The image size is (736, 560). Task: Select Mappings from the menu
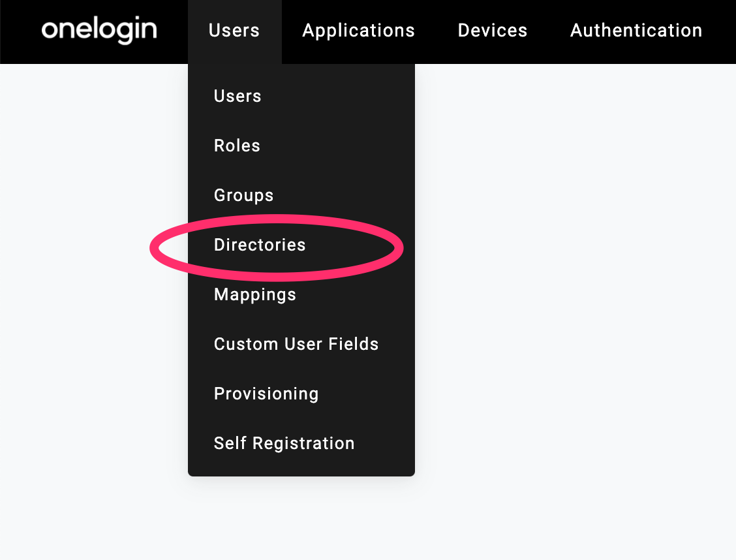pos(254,294)
